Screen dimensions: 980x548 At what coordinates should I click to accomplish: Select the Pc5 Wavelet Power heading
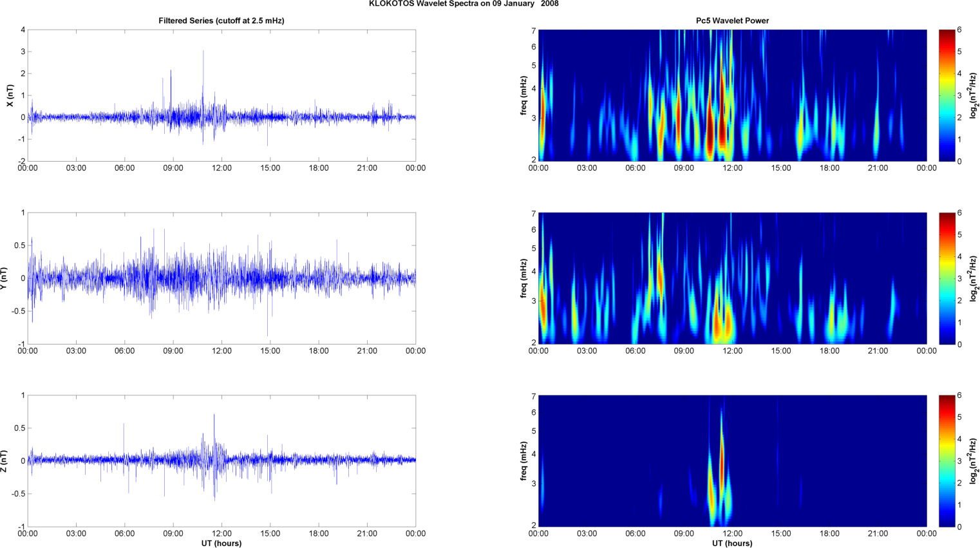pyautogui.click(x=732, y=21)
